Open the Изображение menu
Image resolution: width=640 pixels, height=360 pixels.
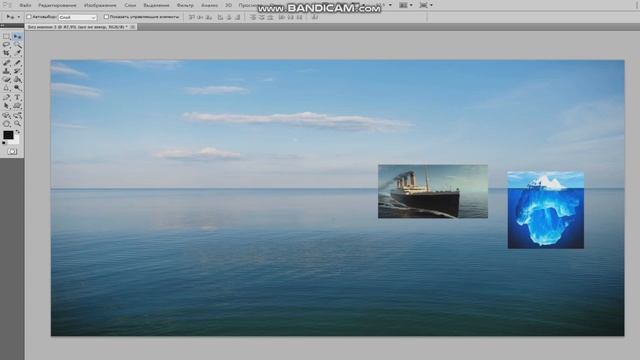100,5
